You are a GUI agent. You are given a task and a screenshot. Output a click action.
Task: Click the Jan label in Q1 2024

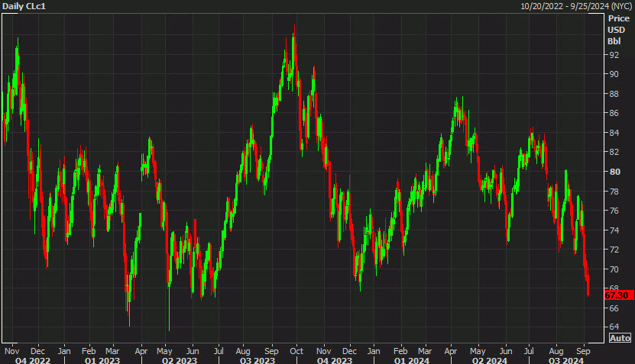pos(374,351)
